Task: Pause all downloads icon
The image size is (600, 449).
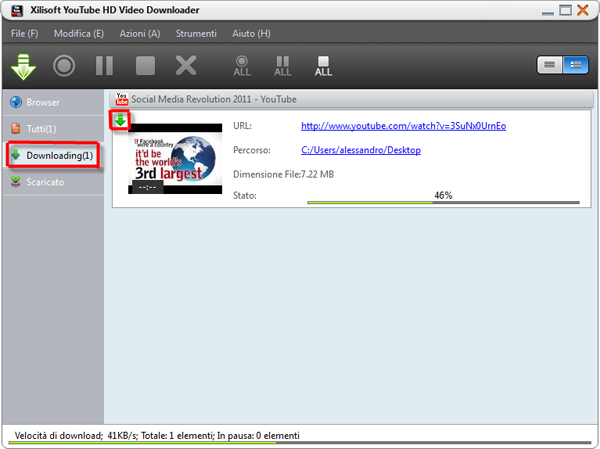Action: pos(283,66)
